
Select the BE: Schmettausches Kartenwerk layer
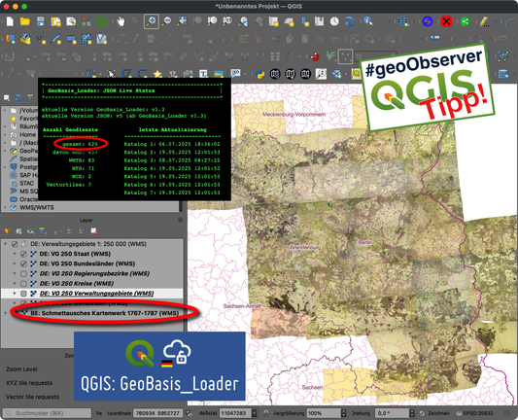[105, 313]
